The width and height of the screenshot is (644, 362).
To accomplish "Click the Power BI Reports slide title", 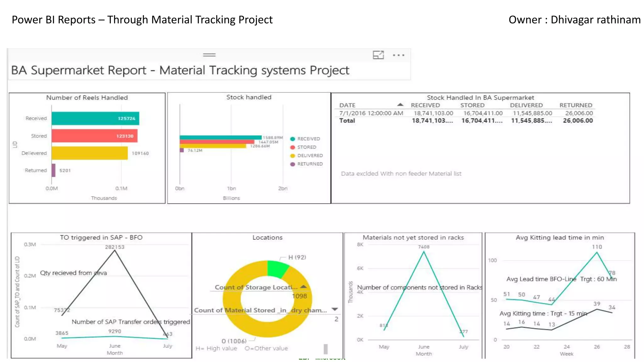I will click(x=142, y=20).
